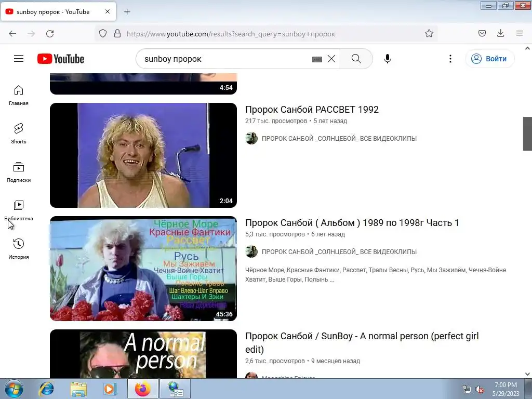Open История in the sidebar

pyautogui.click(x=19, y=249)
